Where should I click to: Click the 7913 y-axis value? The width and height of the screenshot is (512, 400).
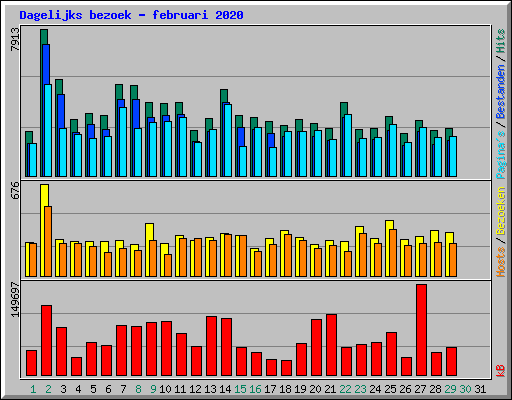15,39
